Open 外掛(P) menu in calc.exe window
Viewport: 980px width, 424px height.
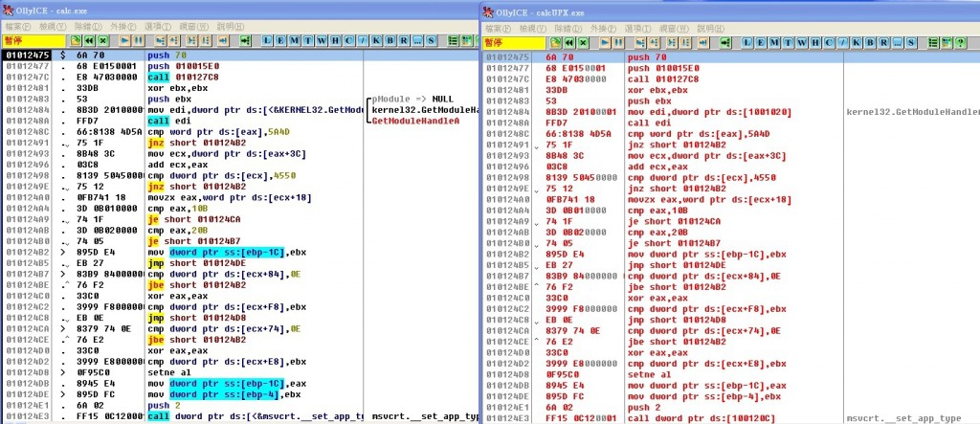pos(123,26)
